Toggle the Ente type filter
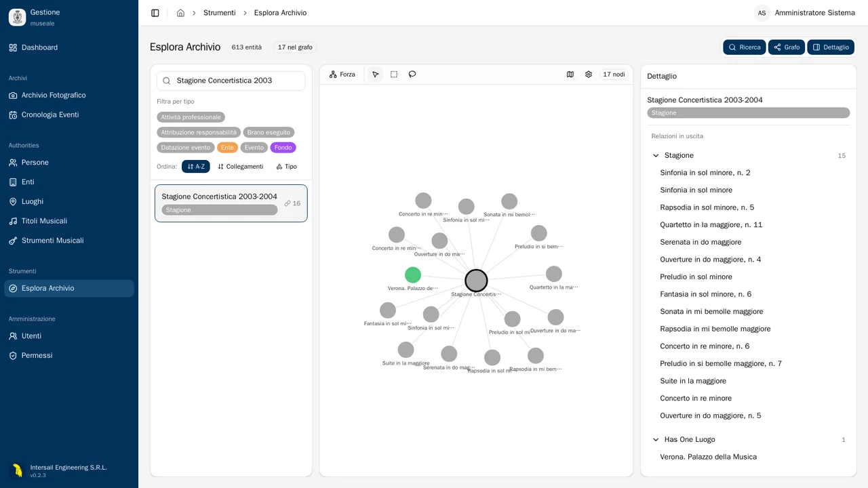Screen dimensions: 868x488 227,148
